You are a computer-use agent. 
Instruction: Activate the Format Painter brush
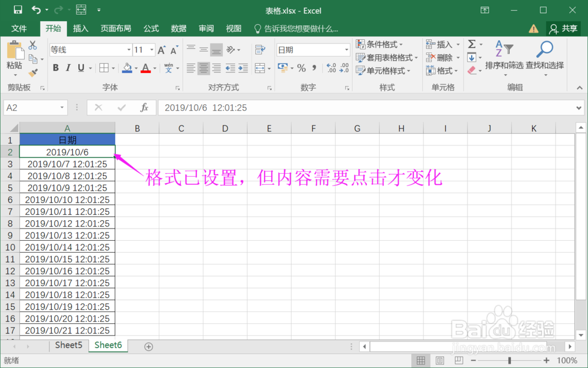point(33,73)
